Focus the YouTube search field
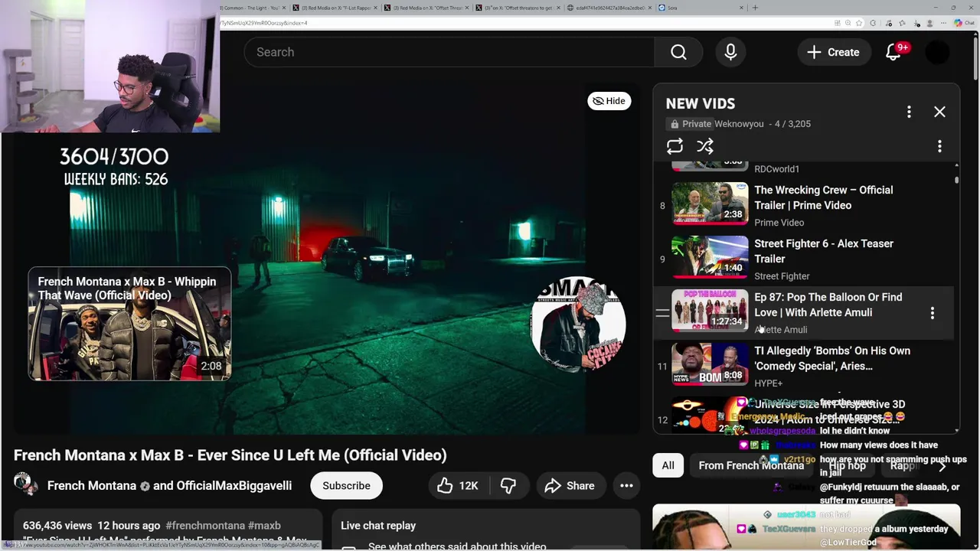Image resolution: width=980 pixels, height=551 pixels. click(x=449, y=52)
